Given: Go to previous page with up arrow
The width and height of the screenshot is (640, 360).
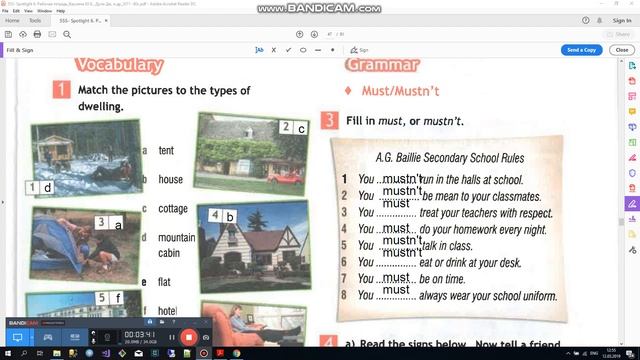Looking at the screenshot, I should pyautogui.click(x=300, y=35).
